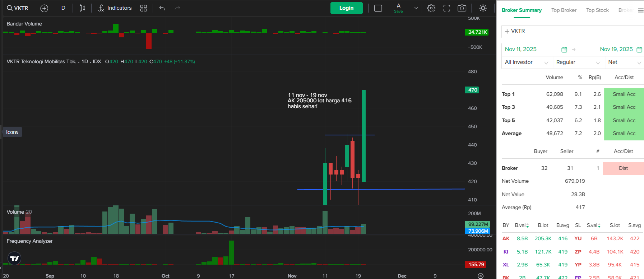
Task: Click the Net Volume value 679,019
Action: [575, 181]
